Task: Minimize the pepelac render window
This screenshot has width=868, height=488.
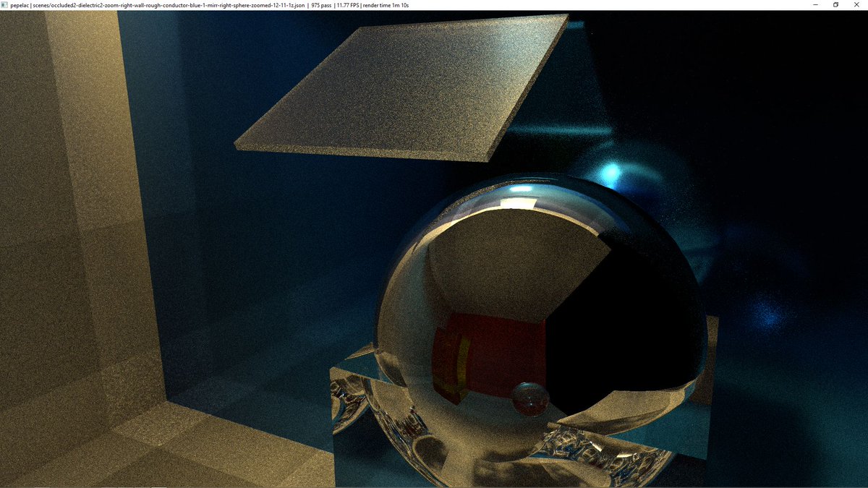Action: pyautogui.click(x=815, y=5)
